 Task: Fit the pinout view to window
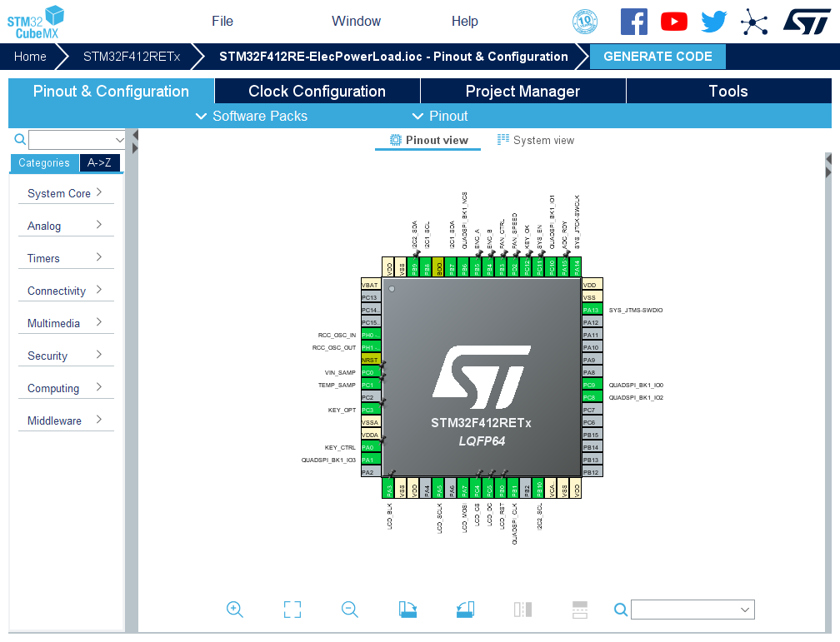pos(292,610)
